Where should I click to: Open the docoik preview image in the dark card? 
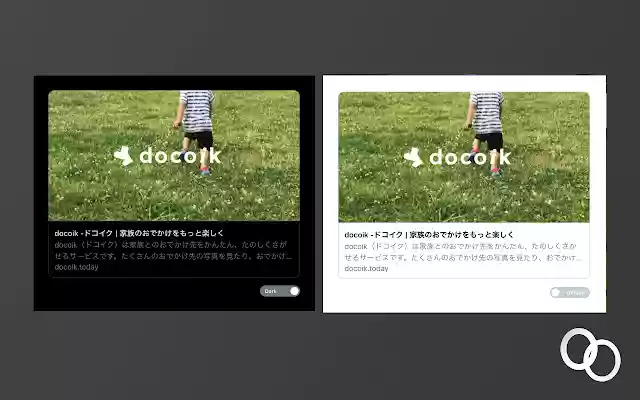[x=174, y=156]
